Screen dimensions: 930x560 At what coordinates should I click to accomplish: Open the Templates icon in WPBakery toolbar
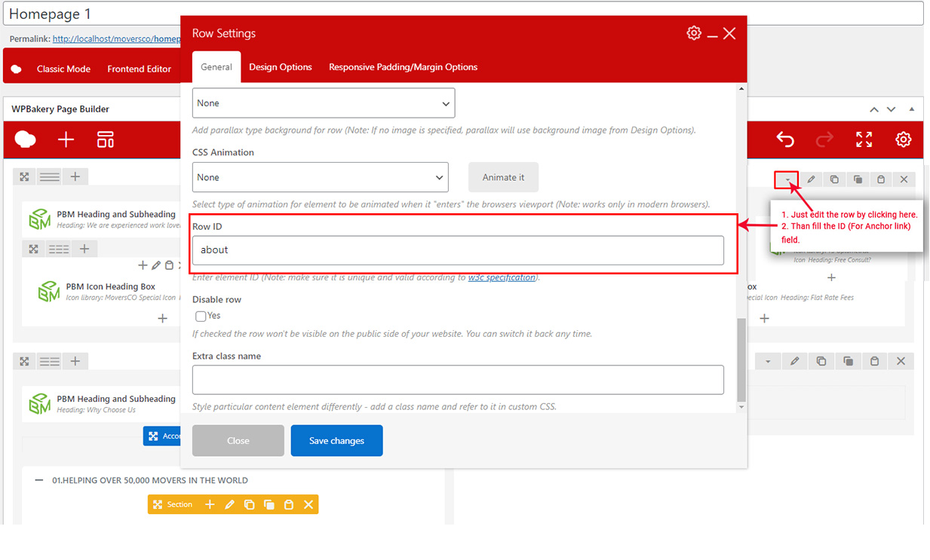pyautogui.click(x=106, y=139)
